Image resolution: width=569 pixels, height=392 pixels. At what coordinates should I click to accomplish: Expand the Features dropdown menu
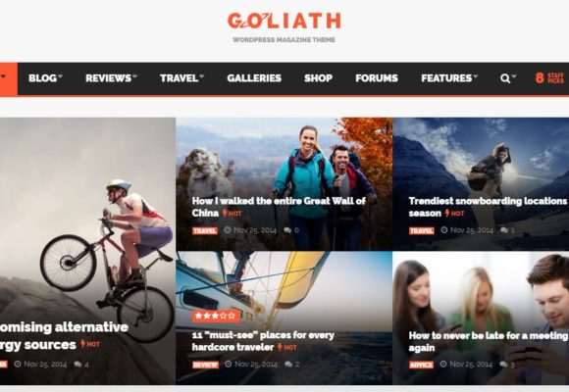pos(449,78)
